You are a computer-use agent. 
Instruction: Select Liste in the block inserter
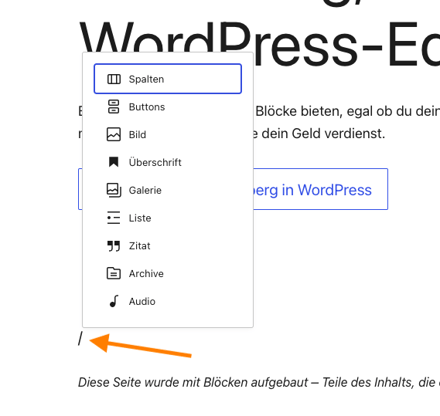pyautogui.click(x=168, y=218)
